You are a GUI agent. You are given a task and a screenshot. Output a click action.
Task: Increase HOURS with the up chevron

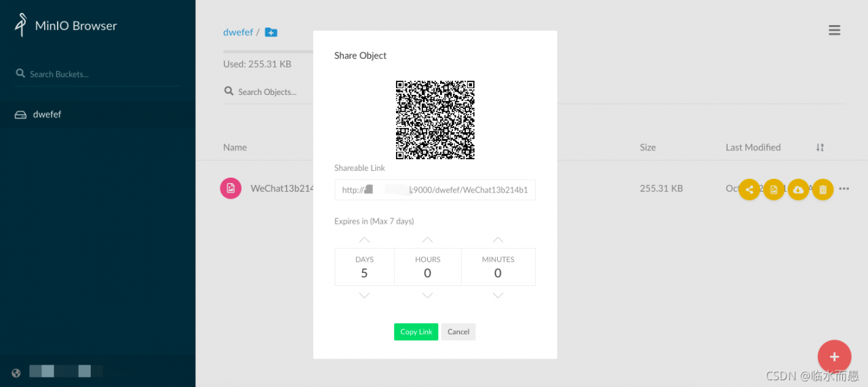(x=427, y=240)
